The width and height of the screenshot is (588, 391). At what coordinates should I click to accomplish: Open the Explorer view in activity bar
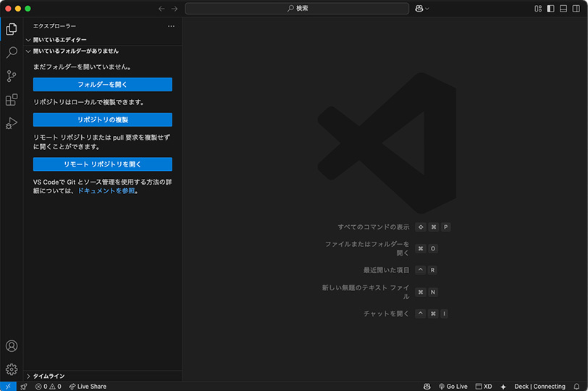tap(12, 29)
